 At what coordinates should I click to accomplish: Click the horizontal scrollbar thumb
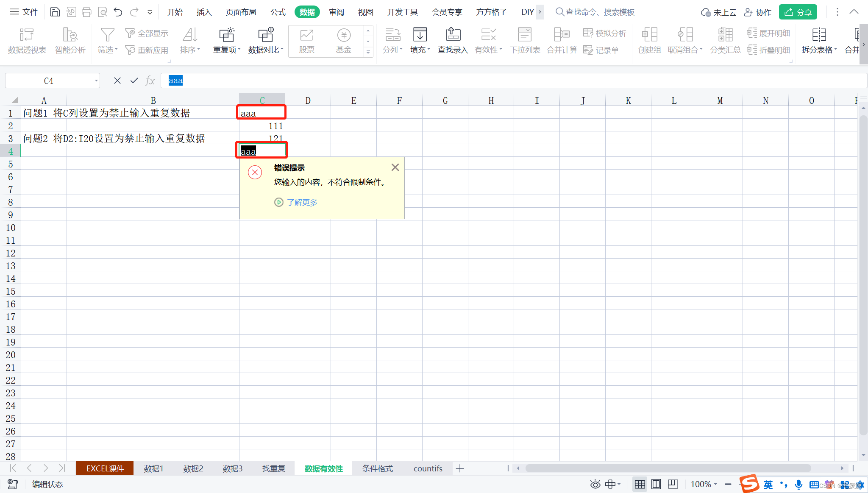tap(668, 468)
